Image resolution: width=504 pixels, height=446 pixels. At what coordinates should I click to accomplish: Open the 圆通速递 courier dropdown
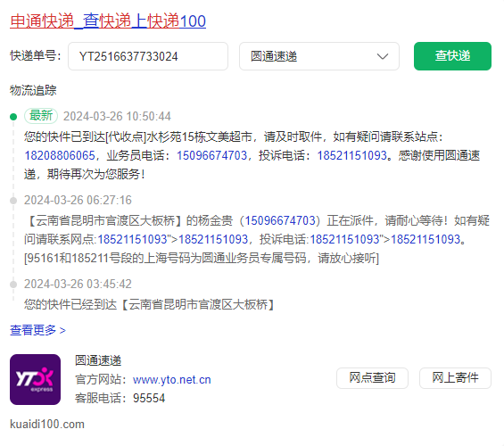(319, 56)
